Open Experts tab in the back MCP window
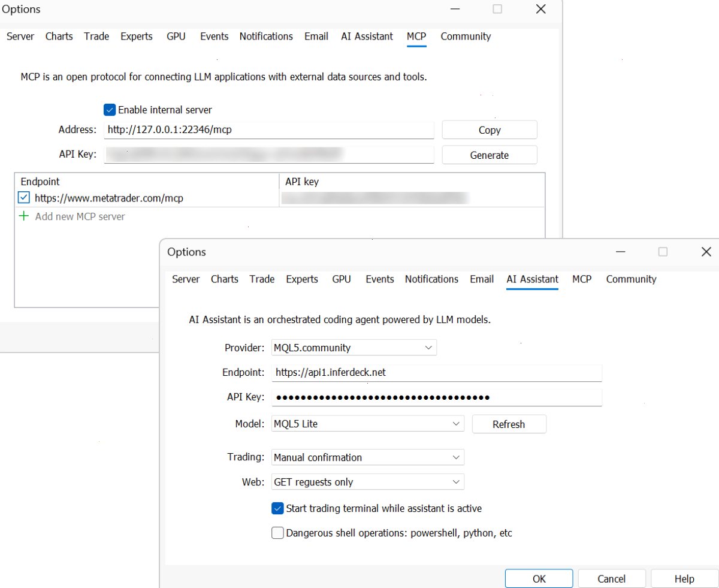Image resolution: width=719 pixels, height=588 pixels. [137, 37]
